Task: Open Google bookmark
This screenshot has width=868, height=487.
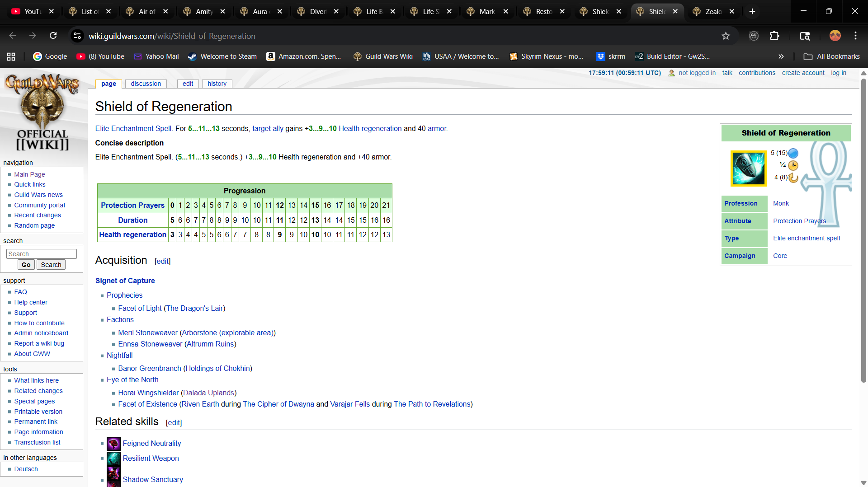Action: (x=50, y=56)
